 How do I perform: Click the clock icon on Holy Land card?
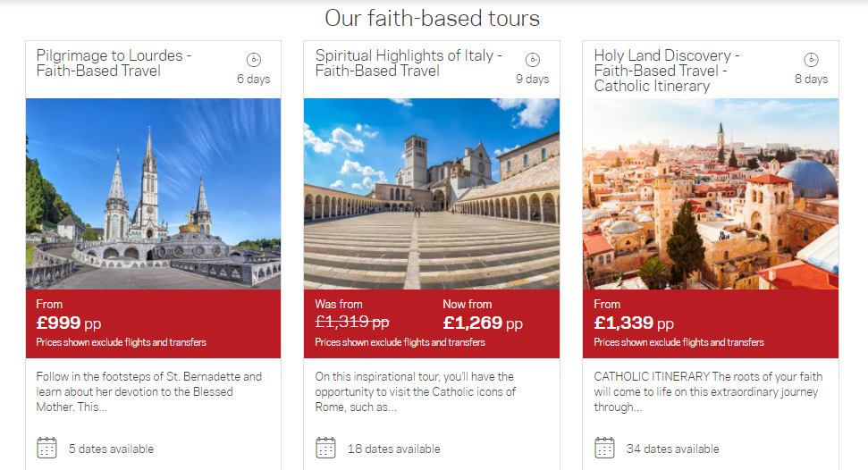tap(811, 60)
